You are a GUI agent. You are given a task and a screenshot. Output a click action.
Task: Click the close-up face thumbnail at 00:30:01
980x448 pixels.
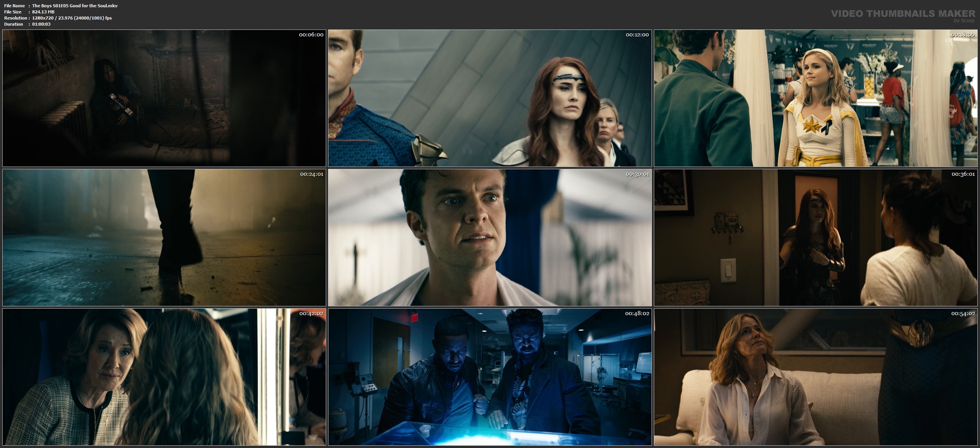[x=490, y=237]
